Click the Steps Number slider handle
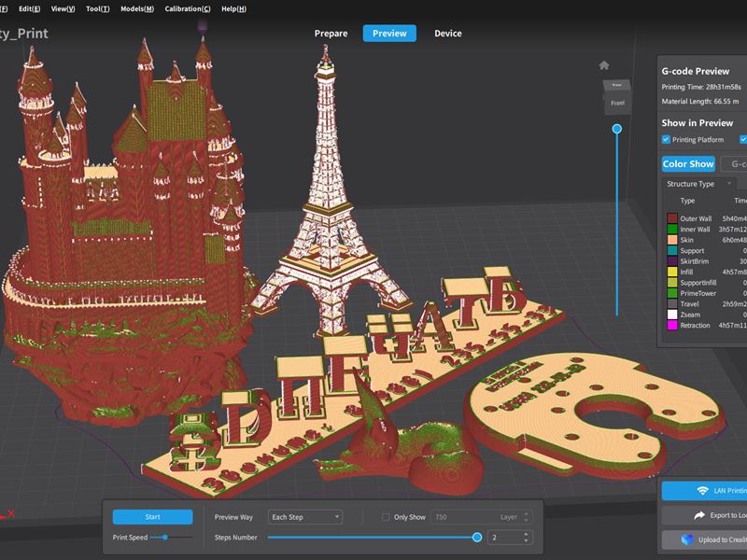This screenshot has width=747, height=560. point(477,537)
